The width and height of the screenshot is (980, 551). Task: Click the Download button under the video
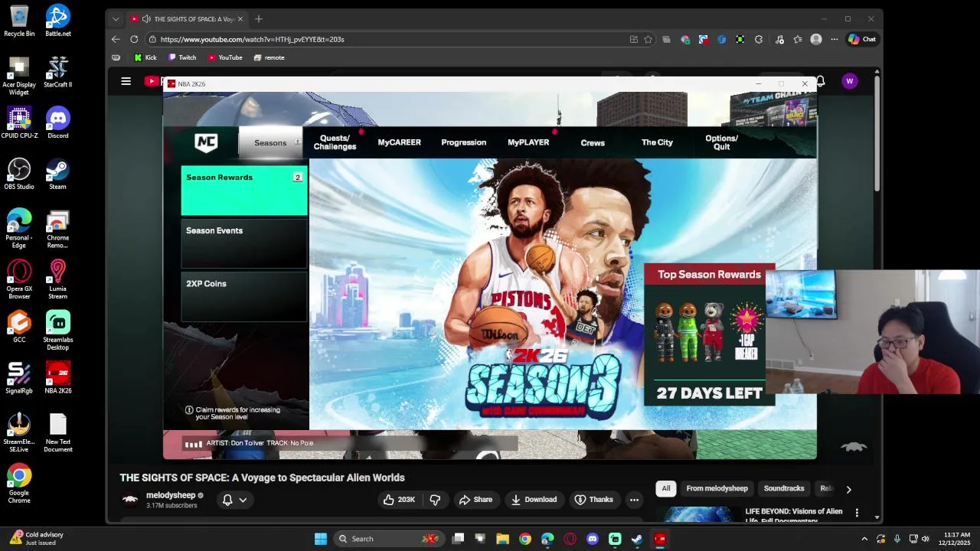click(x=534, y=500)
